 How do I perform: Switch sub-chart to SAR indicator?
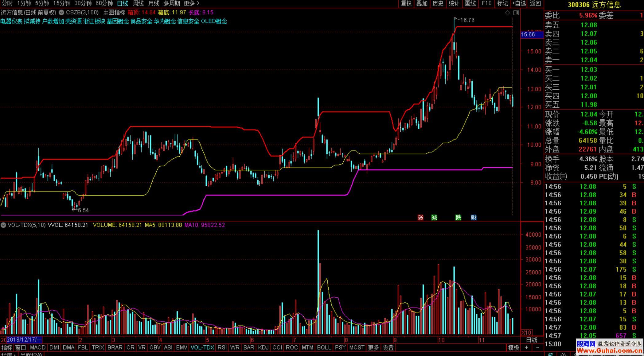[x=248, y=347]
